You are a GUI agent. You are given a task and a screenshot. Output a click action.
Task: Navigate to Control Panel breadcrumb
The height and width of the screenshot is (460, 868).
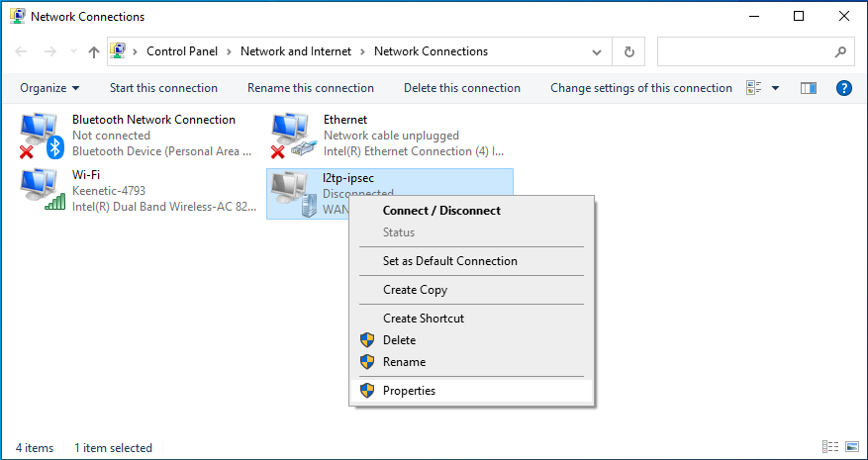(182, 51)
